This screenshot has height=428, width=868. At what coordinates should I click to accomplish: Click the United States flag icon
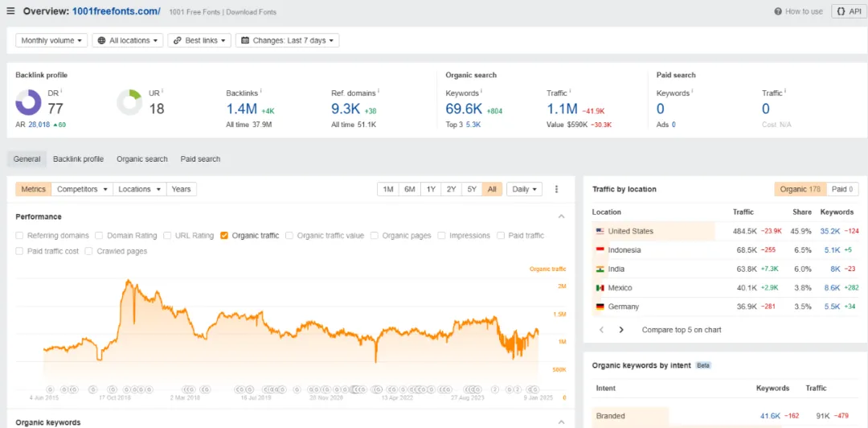click(600, 231)
